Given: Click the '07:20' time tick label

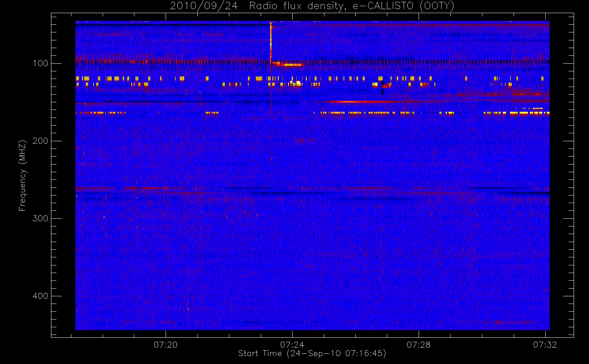Looking at the screenshot, I should 166,345.
